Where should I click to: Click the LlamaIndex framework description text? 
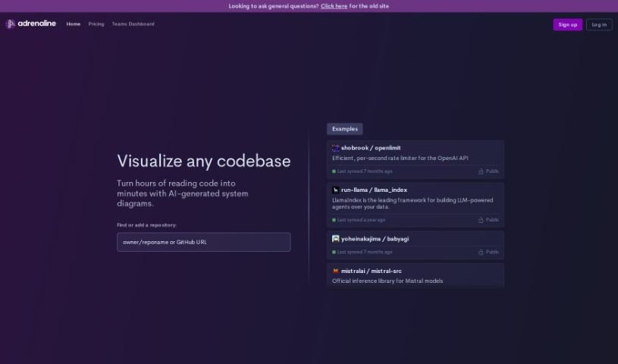pos(413,203)
